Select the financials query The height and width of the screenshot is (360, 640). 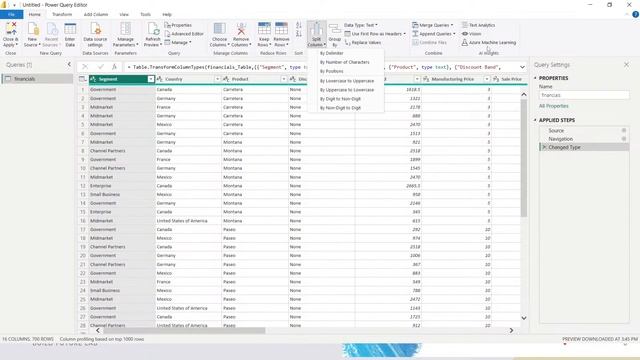37,79
